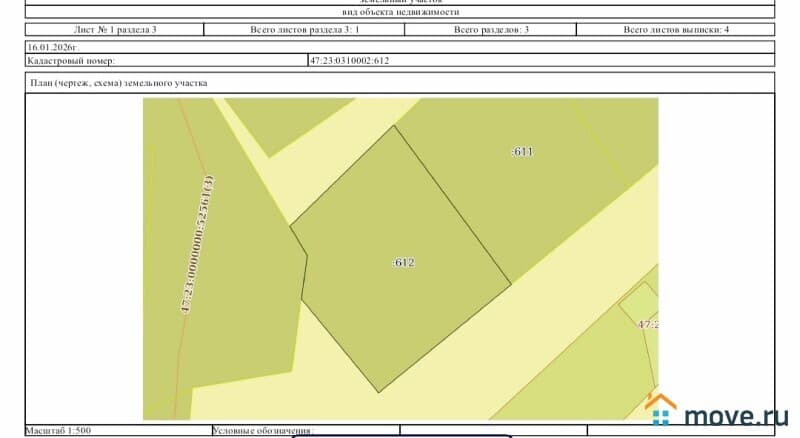Select the Всего листов выписки: 4 cell
The width and height of the screenshot is (800, 438).
676,30
